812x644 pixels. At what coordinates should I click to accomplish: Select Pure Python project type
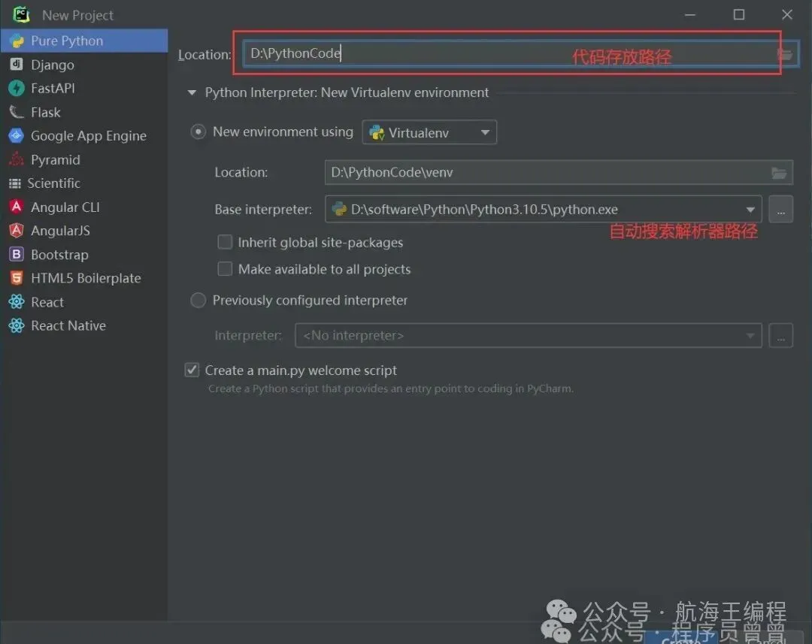pyautogui.click(x=84, y=41)
